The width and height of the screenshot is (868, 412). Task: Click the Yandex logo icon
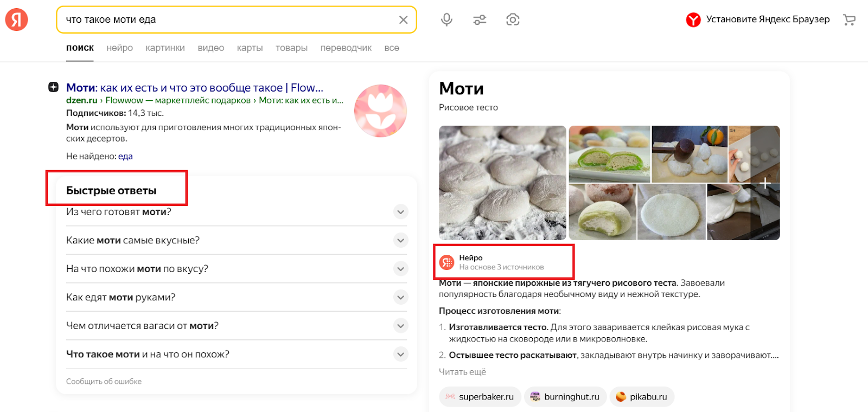tap(16, 20)
